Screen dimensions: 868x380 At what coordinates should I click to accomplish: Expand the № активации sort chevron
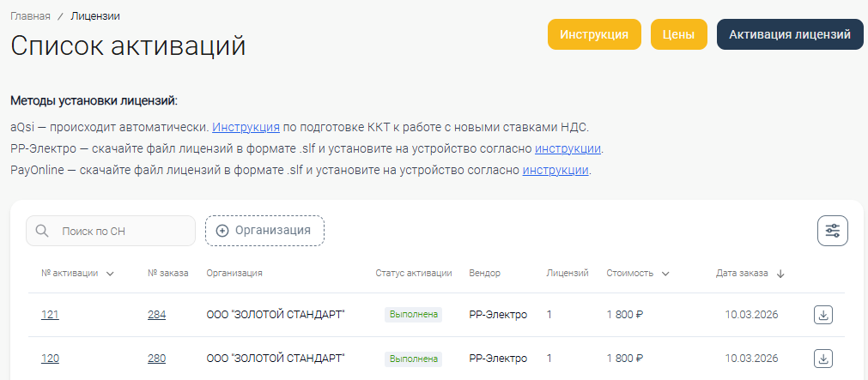point(110,274)
